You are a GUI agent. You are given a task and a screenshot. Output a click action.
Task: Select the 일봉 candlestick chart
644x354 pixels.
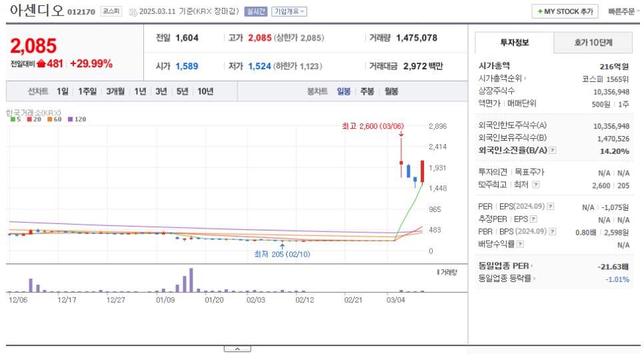344,91
